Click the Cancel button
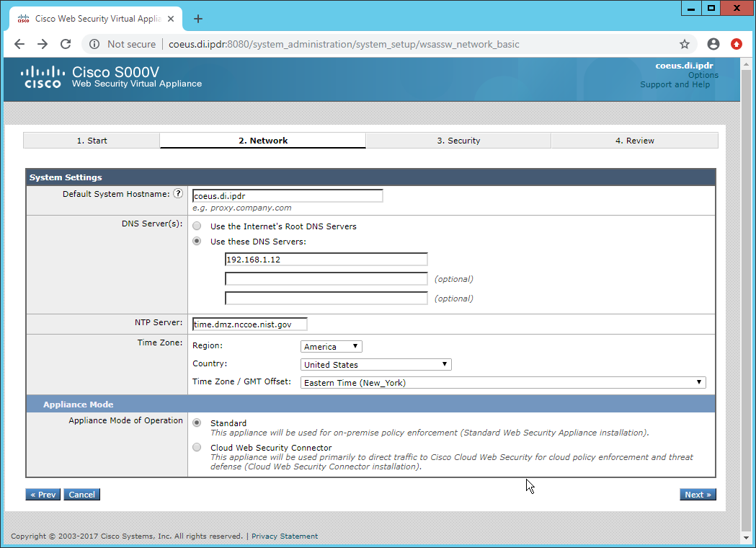Image resolution: width=756 pixels, height=548 pixels. tap(82, 495)
